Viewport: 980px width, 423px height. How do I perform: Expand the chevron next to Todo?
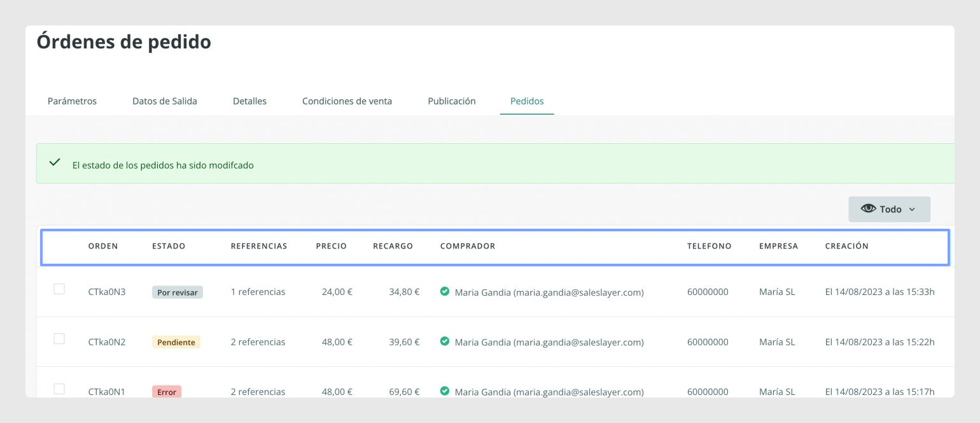pyautogui.click(x=912, y=210)
